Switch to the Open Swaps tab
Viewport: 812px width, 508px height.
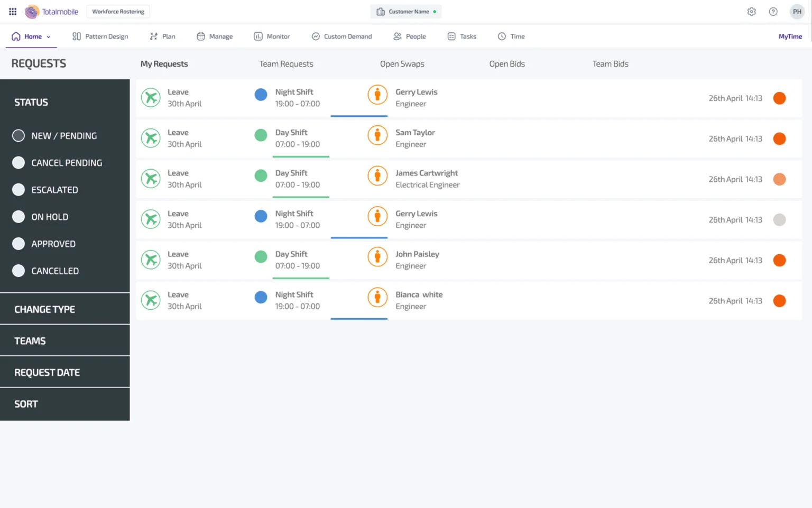(402, 64)
